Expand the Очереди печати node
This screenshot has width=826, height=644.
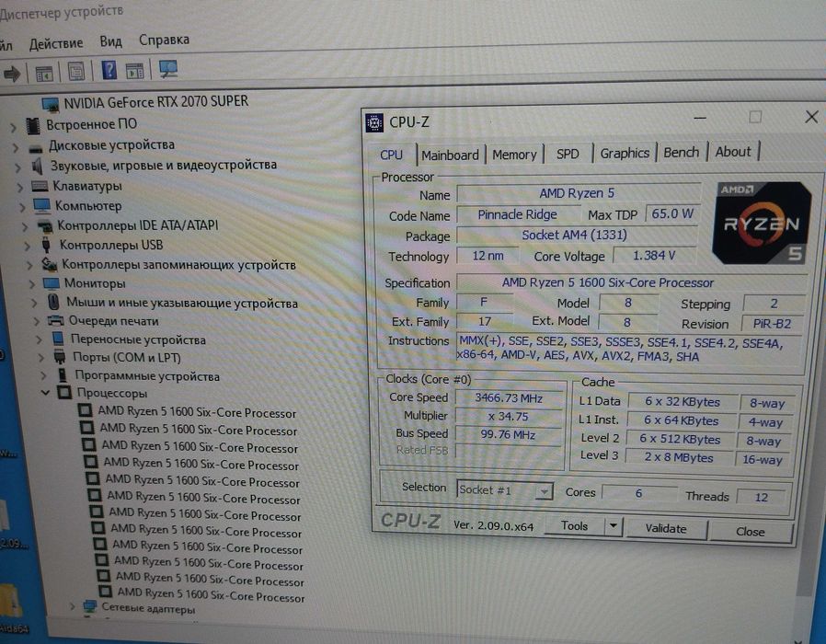pyautogui.click(x=37, y=321)
